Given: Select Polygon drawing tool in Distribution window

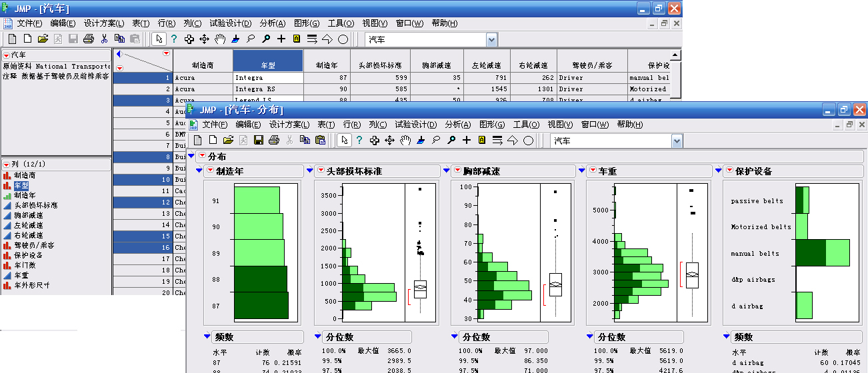Looking at the screenshot, I should click(513, 140).
